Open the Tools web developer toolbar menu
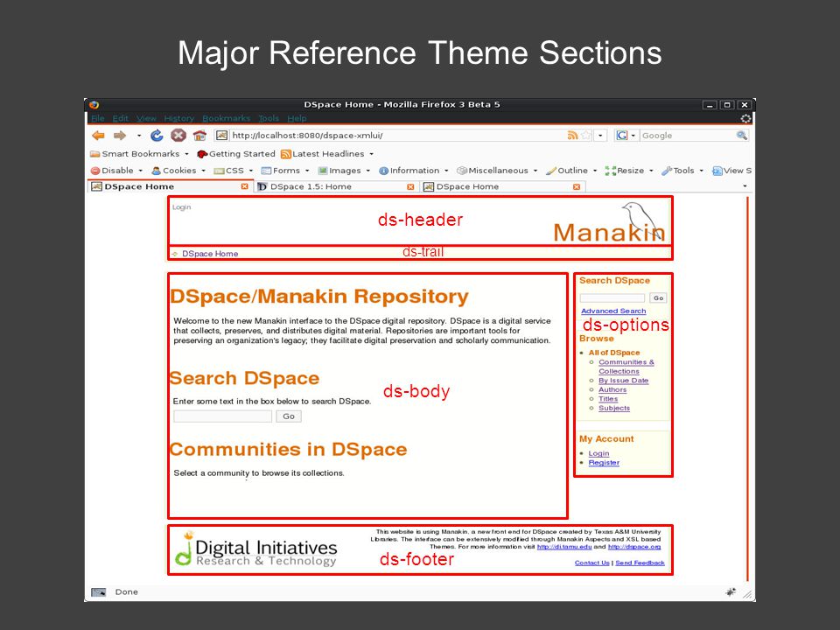840x630 pixels. click(682, 171)
